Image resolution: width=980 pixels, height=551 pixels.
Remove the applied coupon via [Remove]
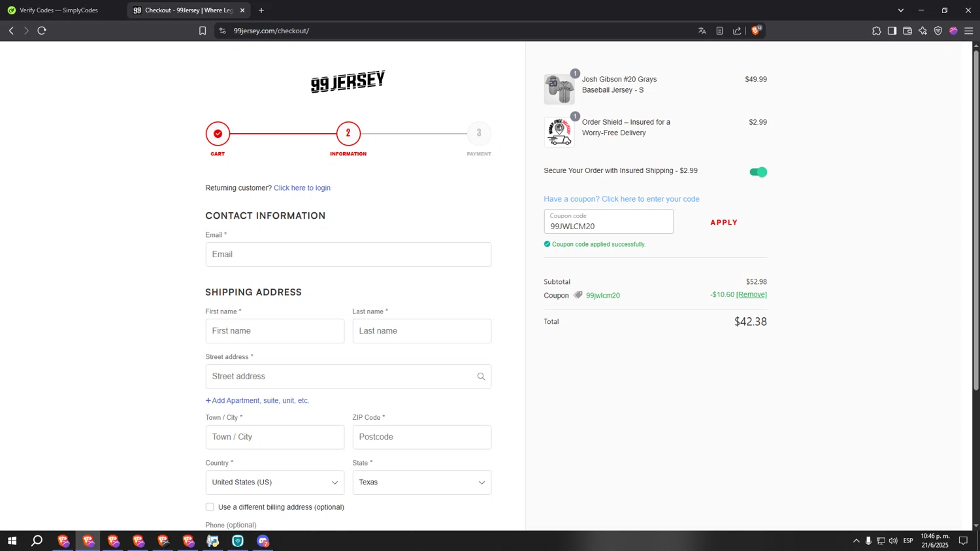(x=751, y=294)
